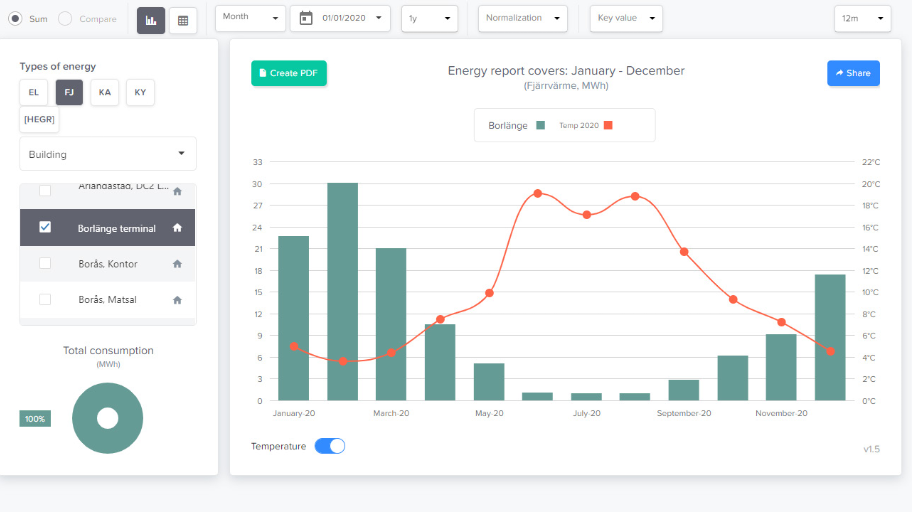The height and width of the screenshot is (513, 912).
Task: Turn off the Temperature toggle
Action: [330, 446]
